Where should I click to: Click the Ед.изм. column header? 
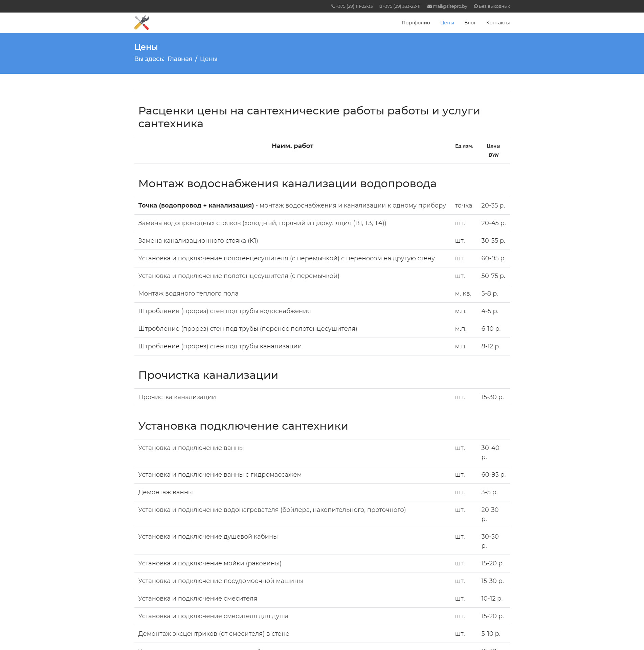(464, 146)
